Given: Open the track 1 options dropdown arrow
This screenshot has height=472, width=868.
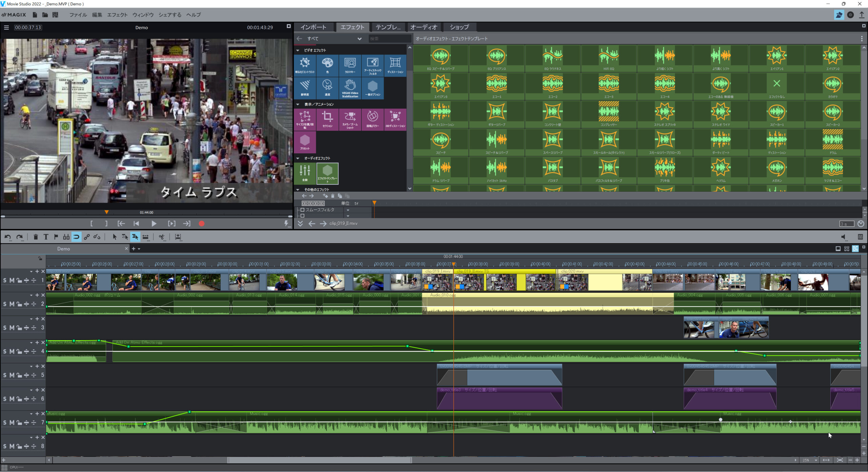Looking at the screenshot, I should (31, 271).
